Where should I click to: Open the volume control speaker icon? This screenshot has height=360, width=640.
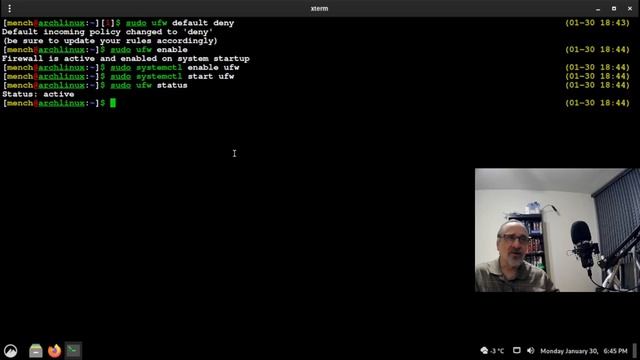click(x=531, y=351)
